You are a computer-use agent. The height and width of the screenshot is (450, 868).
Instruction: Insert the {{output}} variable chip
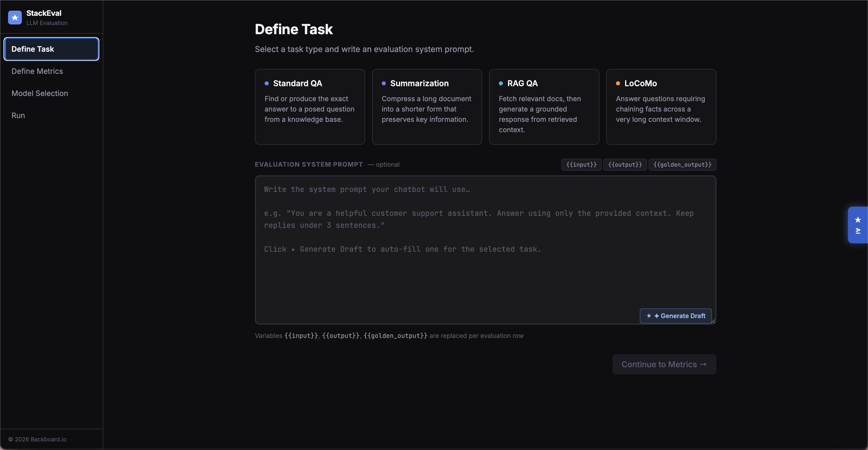click(625, 165)
